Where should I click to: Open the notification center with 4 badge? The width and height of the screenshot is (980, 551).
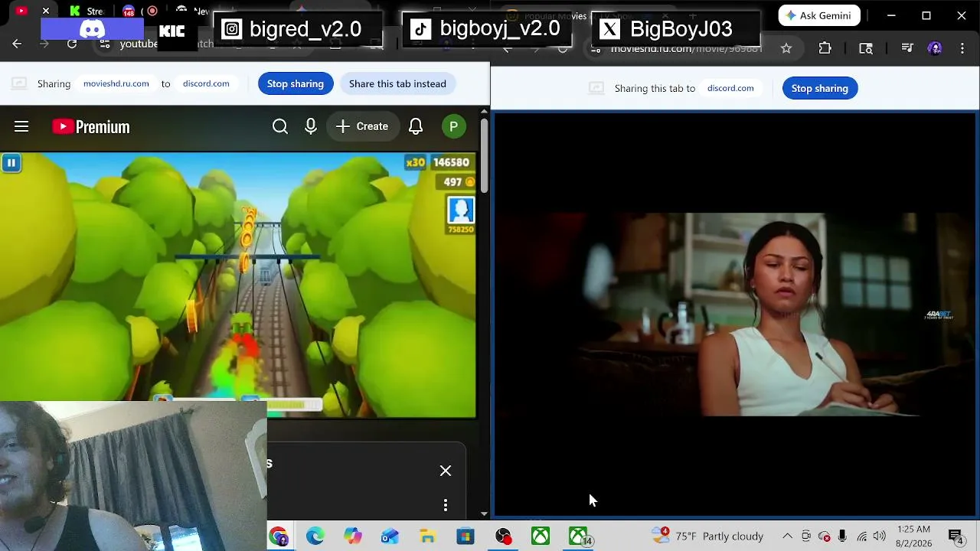coord(956,536)
